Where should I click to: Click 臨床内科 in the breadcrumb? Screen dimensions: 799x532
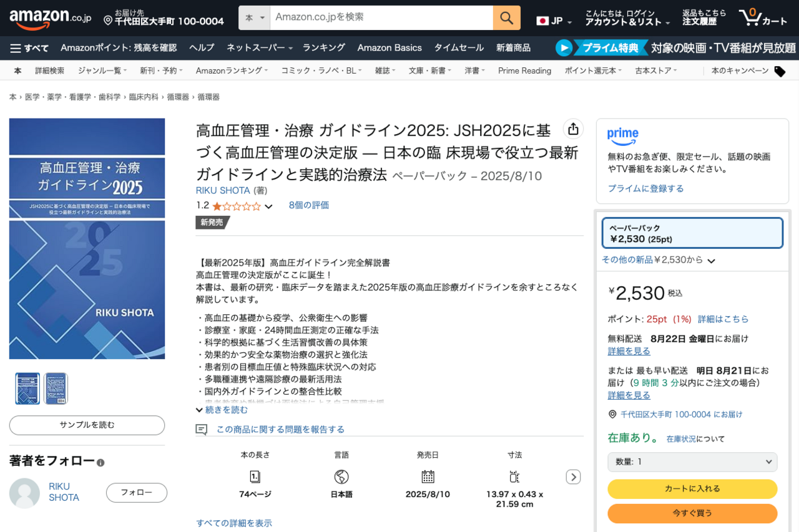click(x=144, y=97)
